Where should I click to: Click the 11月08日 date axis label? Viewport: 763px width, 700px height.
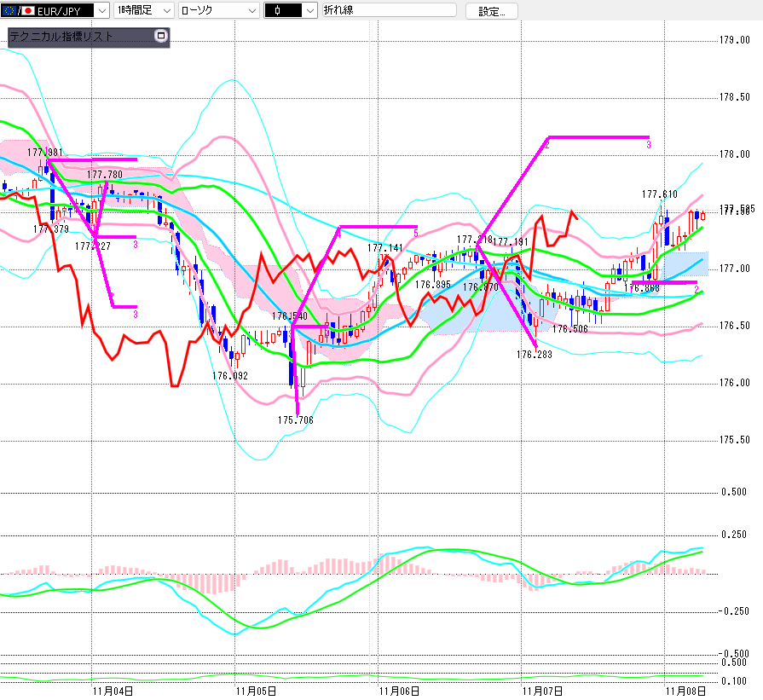click(x=685, y=691)
